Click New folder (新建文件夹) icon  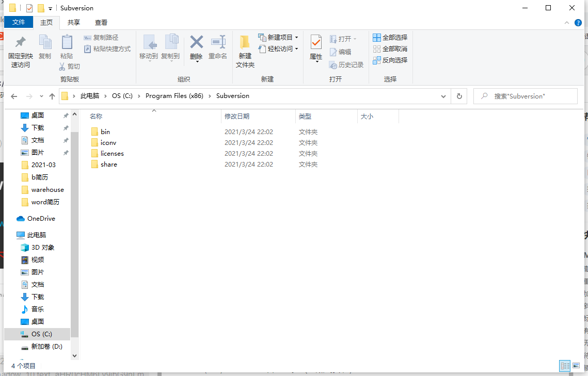pos(245,42)
